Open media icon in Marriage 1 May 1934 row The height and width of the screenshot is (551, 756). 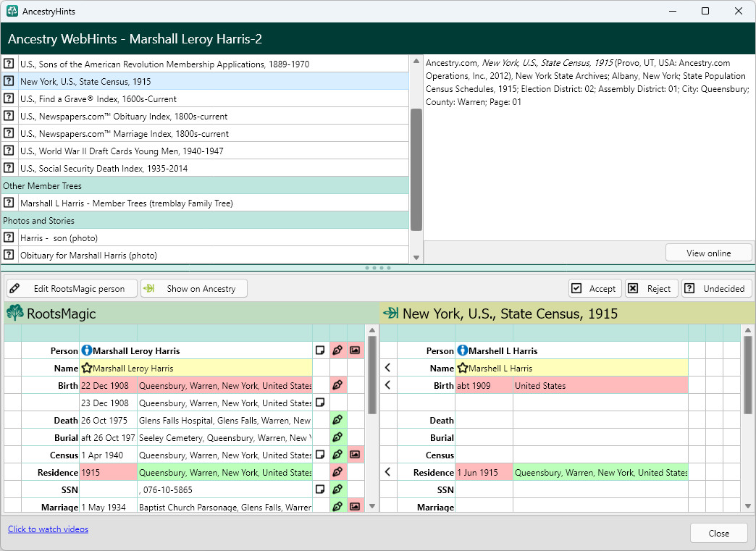355,507
